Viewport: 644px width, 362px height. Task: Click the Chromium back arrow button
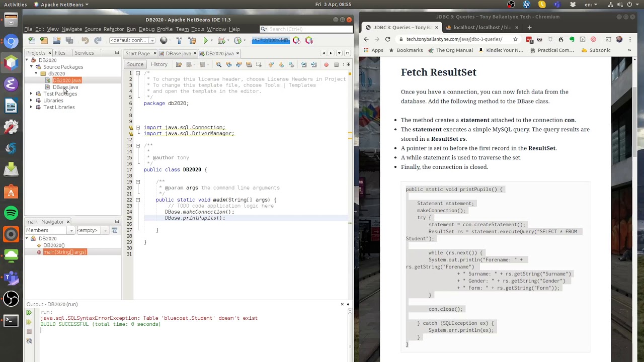pyautogui.click(x=366, y=39)
